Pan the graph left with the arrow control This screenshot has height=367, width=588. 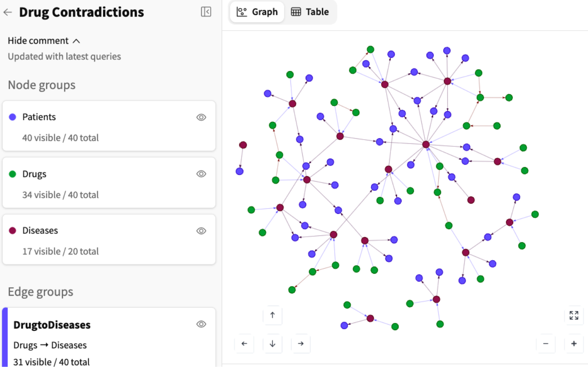click(244, 344)
